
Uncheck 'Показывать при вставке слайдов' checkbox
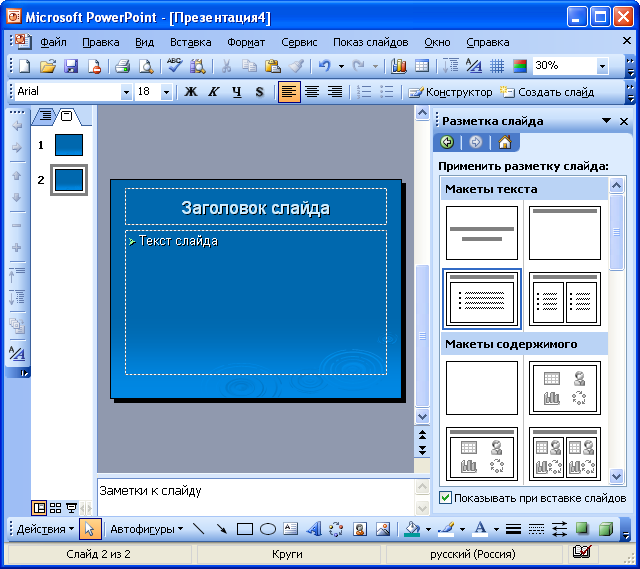(445, 498)
